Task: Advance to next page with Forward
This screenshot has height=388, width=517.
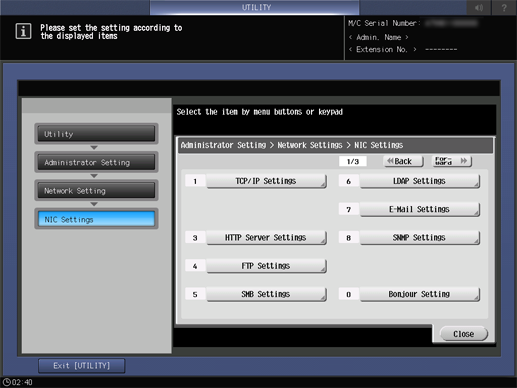Action: tap(452, 161)
